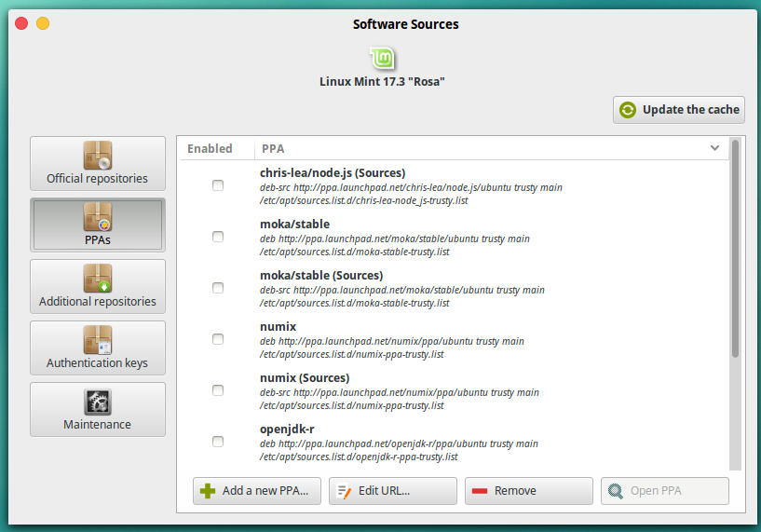Click the Official repositories package icon
761x532 pixels.
coord(98,156)
